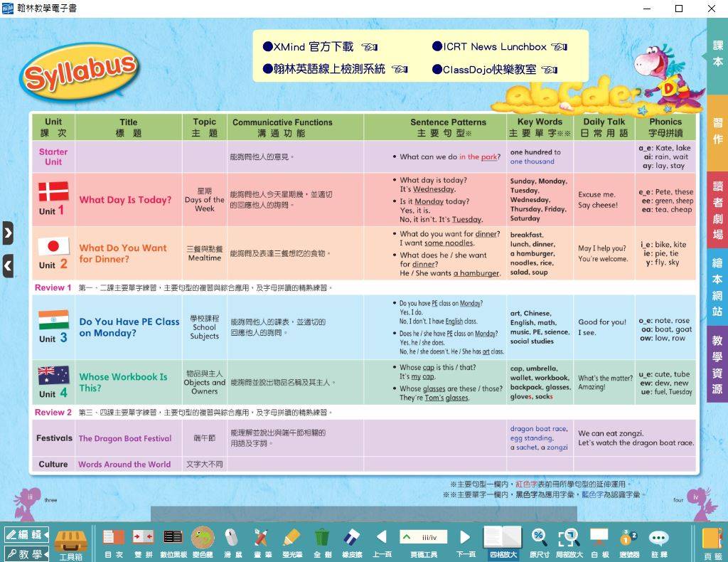Screen dimensions: 728x562
Task: Click the hand icon after ClassDojo快樂教室
Action: click(x=550, y=70)
